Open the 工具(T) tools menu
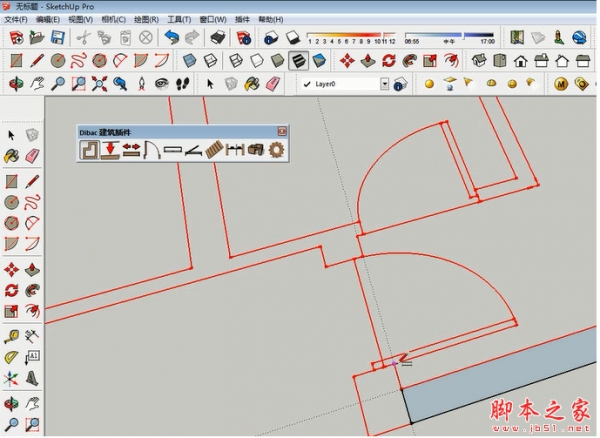 point(179,19)
